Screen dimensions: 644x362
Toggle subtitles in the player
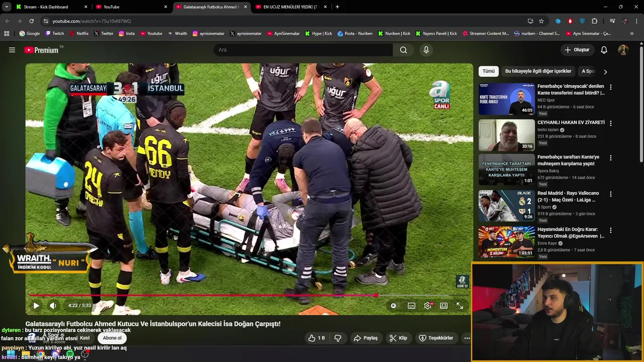(412, 305)
